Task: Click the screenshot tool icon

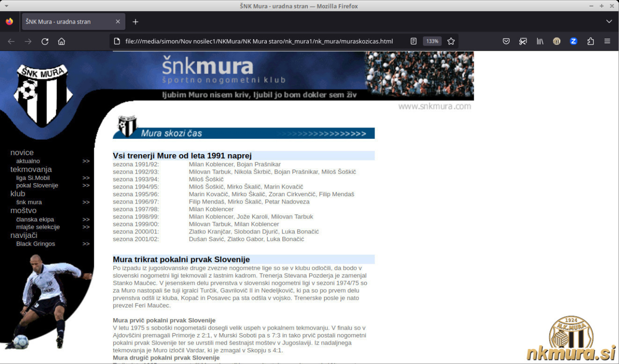Action: pos(523,42)
